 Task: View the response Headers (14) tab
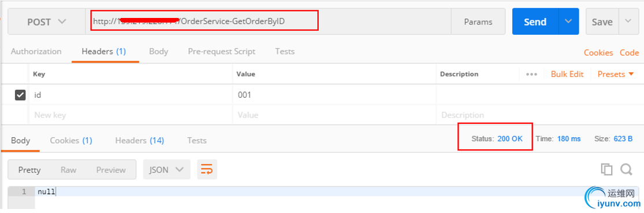(140, 141)
